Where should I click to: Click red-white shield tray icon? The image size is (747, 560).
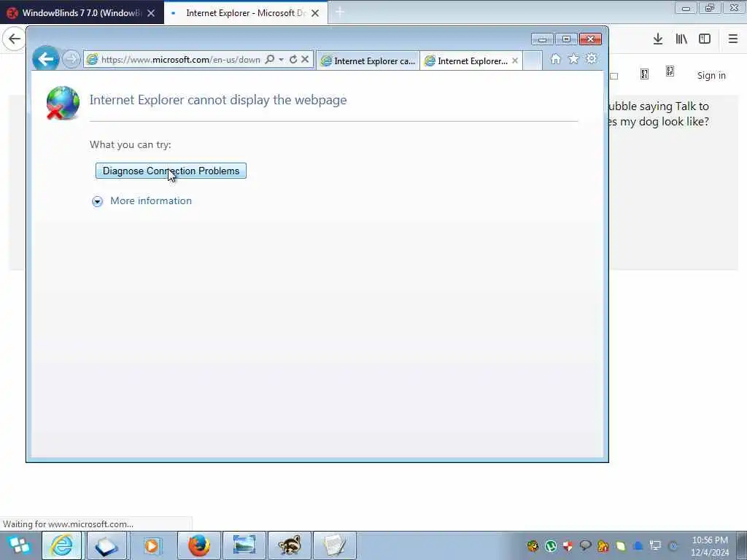point(568,546)
